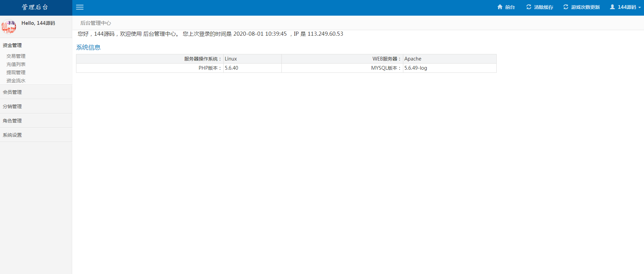Click the refresh icon beside 清除缓存

529,7
